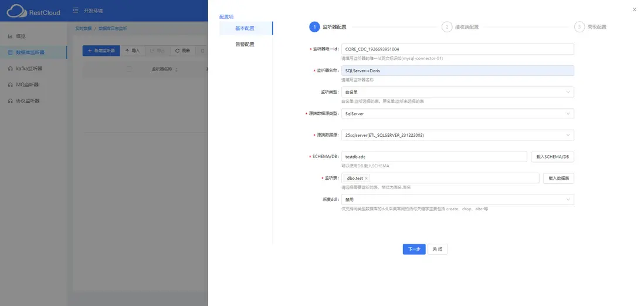Click the 数据库监听器 document icon
This screenshot has width=644, height=306.
pyautogui.click(x=11, y=52)
